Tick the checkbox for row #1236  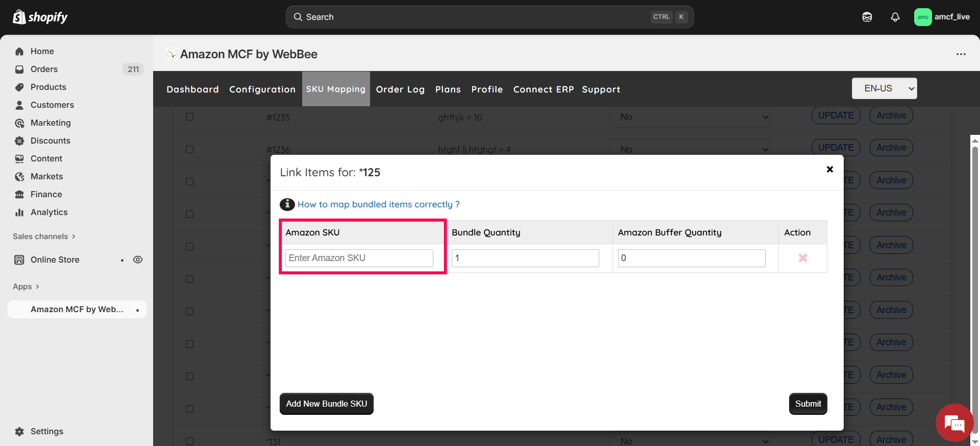190,149
